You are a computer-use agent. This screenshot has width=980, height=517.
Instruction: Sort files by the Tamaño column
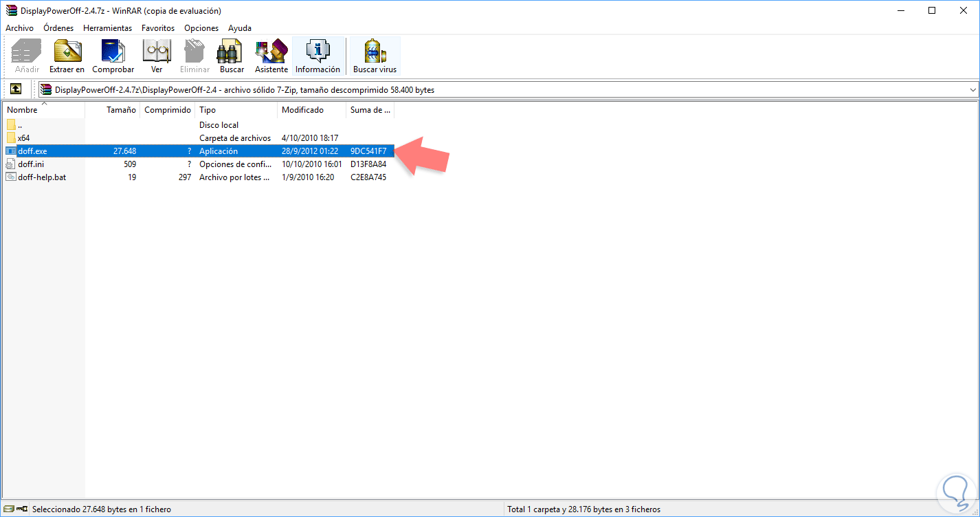click(112, 110)
